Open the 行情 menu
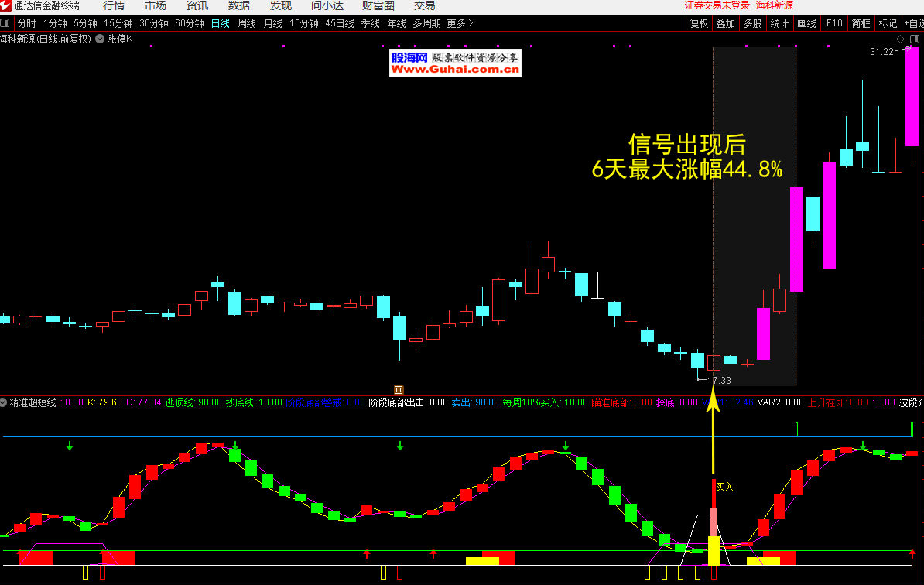 tap(114, 5)
